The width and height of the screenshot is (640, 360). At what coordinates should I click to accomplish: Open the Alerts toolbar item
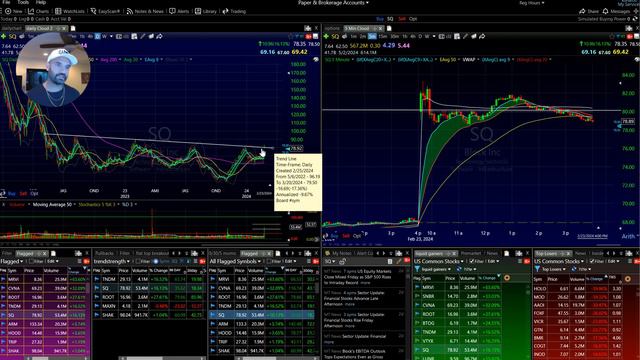tap(179, 11)
